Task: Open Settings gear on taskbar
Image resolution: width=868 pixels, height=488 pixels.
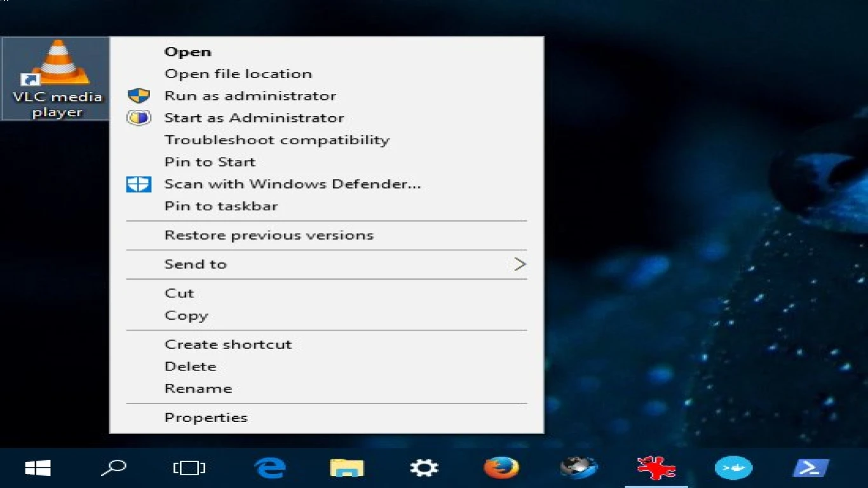Action: 424,468
